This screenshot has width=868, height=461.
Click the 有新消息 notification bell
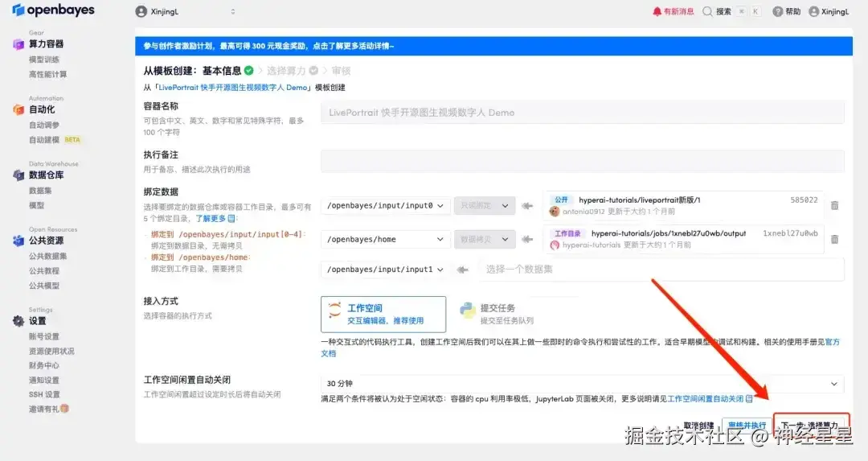(x=657, y=11)
